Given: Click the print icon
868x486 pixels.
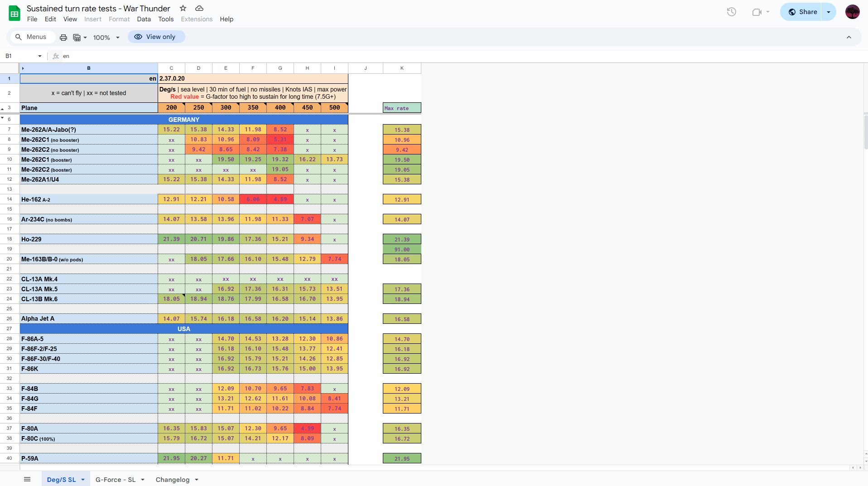Looking at the screenshot, I should (x=63, y=37).
